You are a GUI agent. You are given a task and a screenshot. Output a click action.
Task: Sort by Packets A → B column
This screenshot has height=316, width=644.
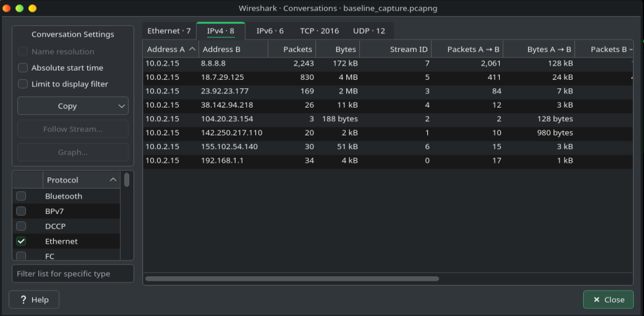(x=467, y=49)
